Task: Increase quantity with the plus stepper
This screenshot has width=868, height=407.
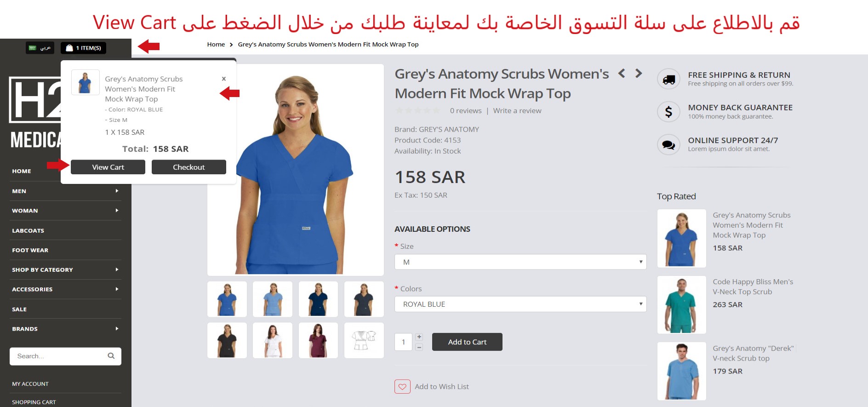Action: 419,337
